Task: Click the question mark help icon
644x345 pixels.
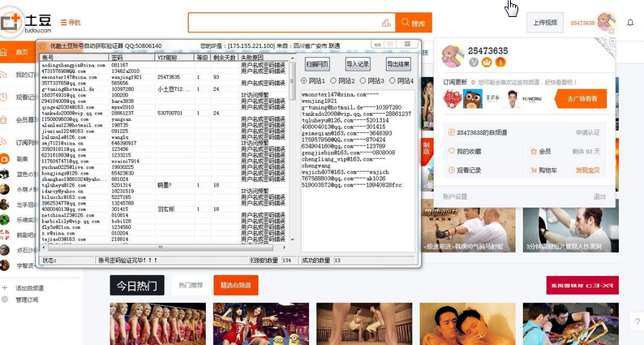Action: click(637, 321)
